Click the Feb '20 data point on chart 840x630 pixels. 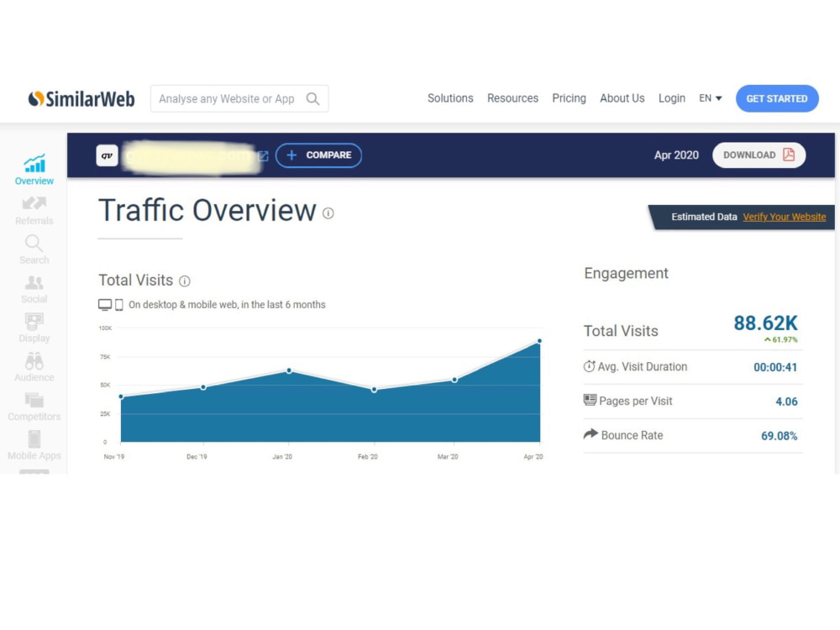(374, 390)
